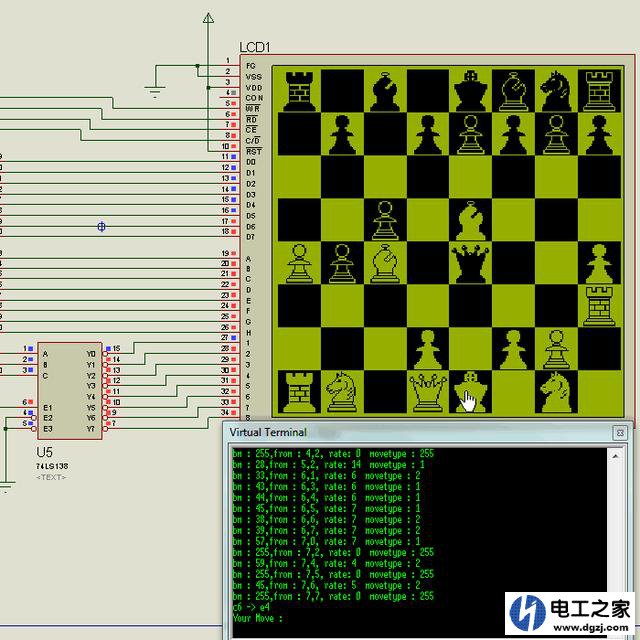Select the pawn on the board's left edge
The height and width of the screenshot is (640, 640).
point(299,263)
